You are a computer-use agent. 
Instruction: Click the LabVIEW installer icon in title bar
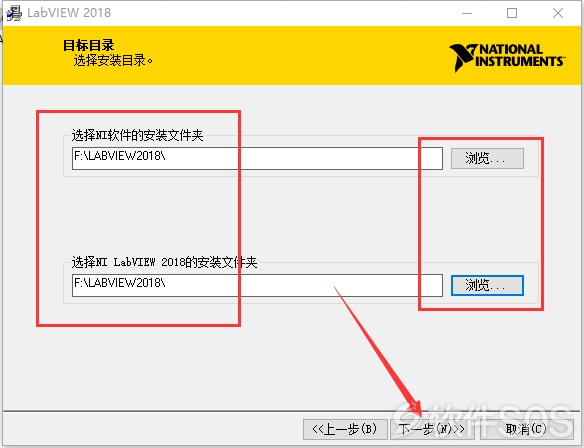pyautogui.click(x=14, y=13)
